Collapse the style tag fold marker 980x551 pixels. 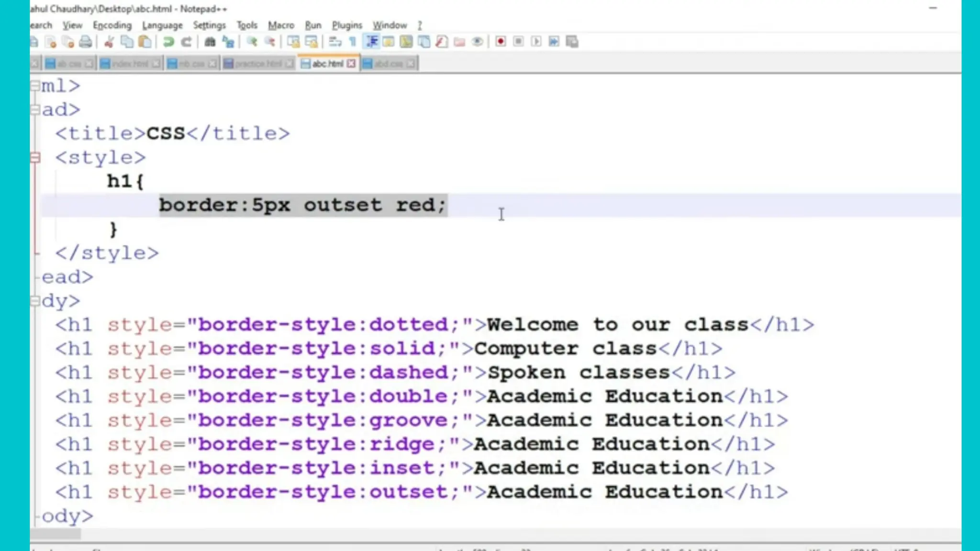pos(35,157)
